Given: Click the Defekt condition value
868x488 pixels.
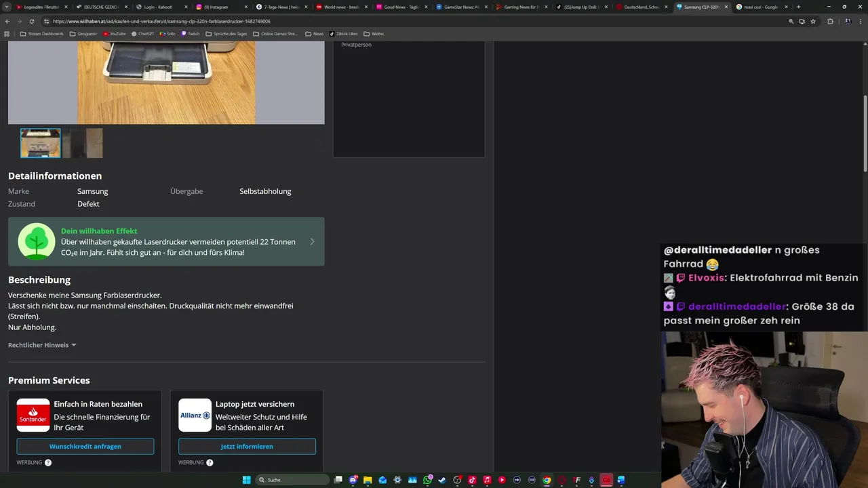Looking at the screenshot, I should (x=88, y=204).
